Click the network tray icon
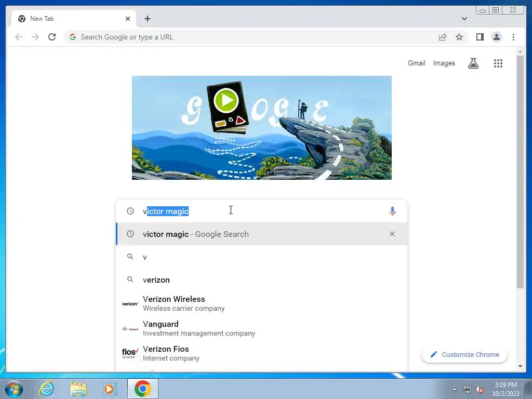 [x=467, y=390]
